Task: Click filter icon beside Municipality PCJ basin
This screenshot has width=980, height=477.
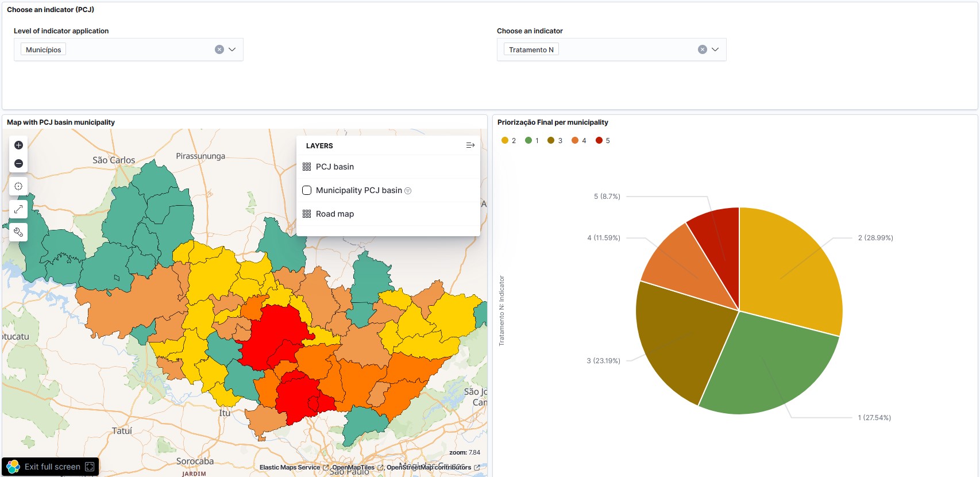Action: point(408,191)
